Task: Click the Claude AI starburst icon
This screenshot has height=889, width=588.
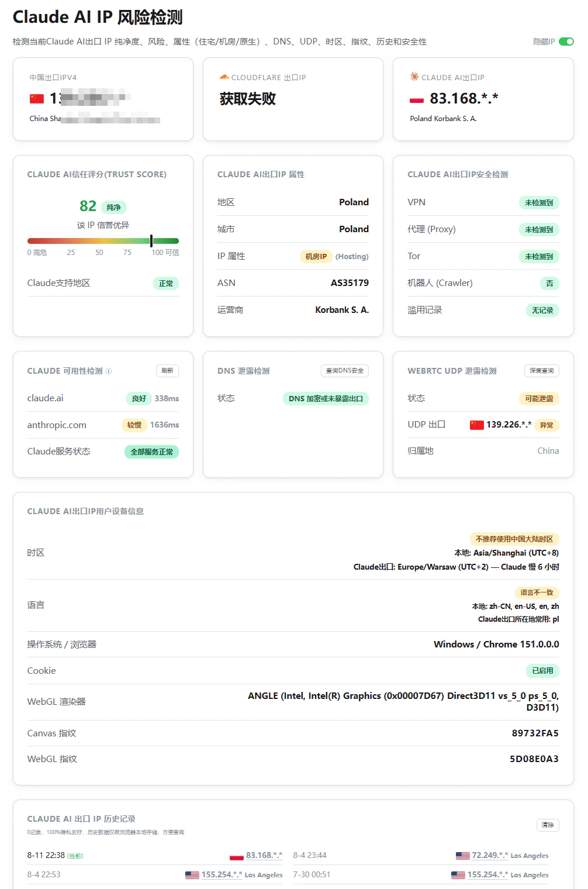Action: pyautogui.click(x=414, y=77)
